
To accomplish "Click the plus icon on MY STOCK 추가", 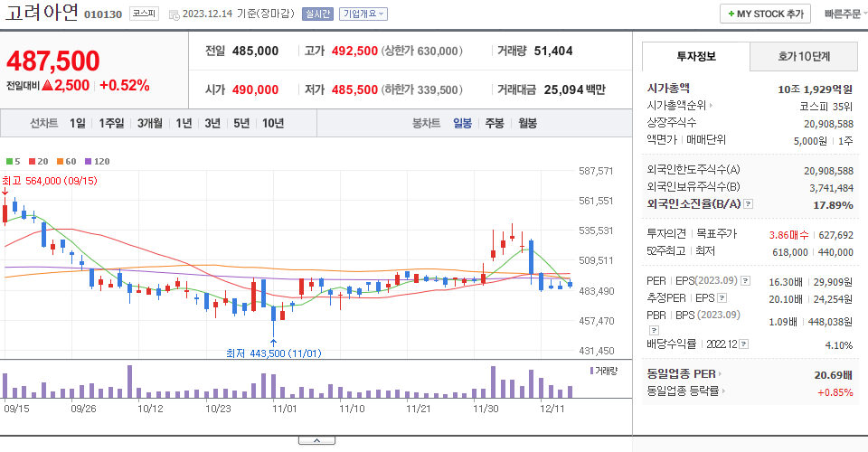I will (x=731, y=14).
